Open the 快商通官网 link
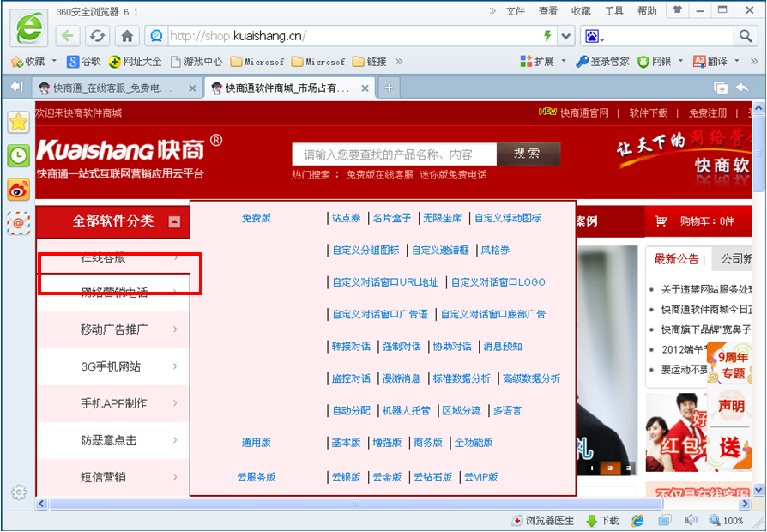Screen dimensions: 767x532 tap(584, 113)
